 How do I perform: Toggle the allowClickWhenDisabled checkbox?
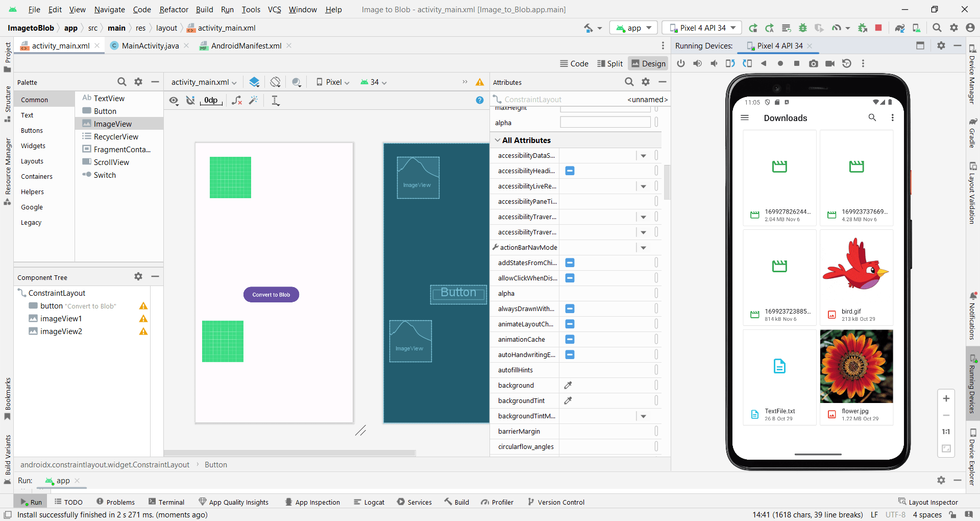click(x=570, y=278)
